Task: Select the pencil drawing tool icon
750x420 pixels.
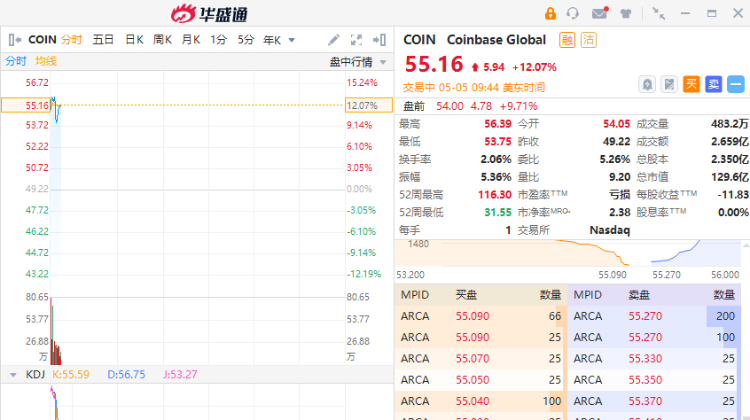Action: (x=335, y=40)
